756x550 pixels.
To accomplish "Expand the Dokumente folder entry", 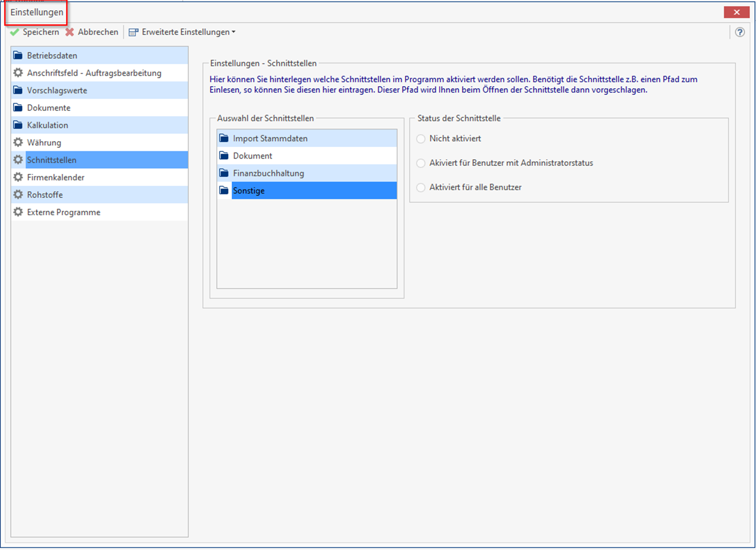I will pos(49,108).
